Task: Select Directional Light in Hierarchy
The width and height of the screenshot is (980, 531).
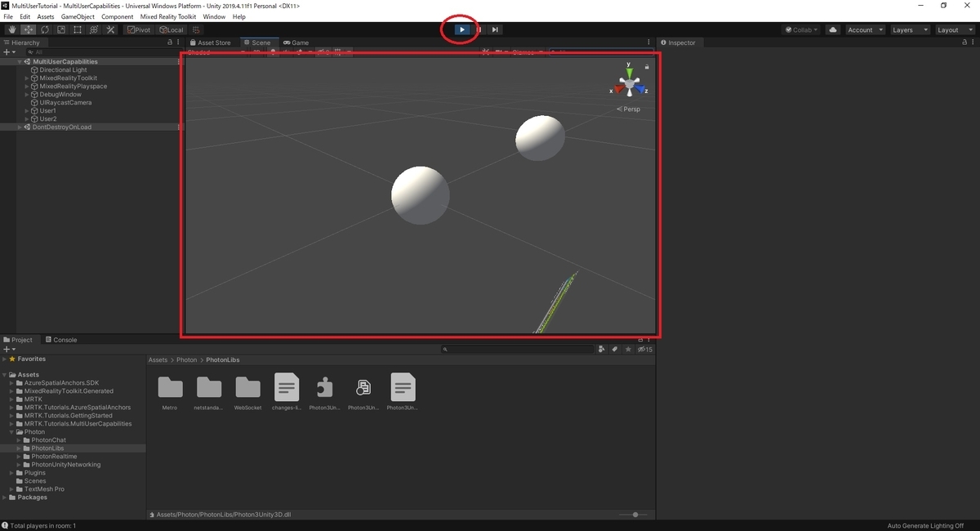Action: (x=63, y=70)
